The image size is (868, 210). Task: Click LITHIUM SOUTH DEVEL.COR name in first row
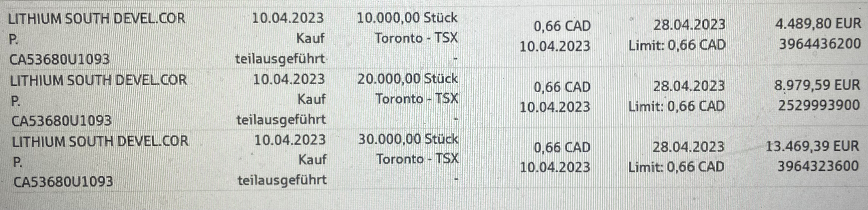tap(96, 18)
